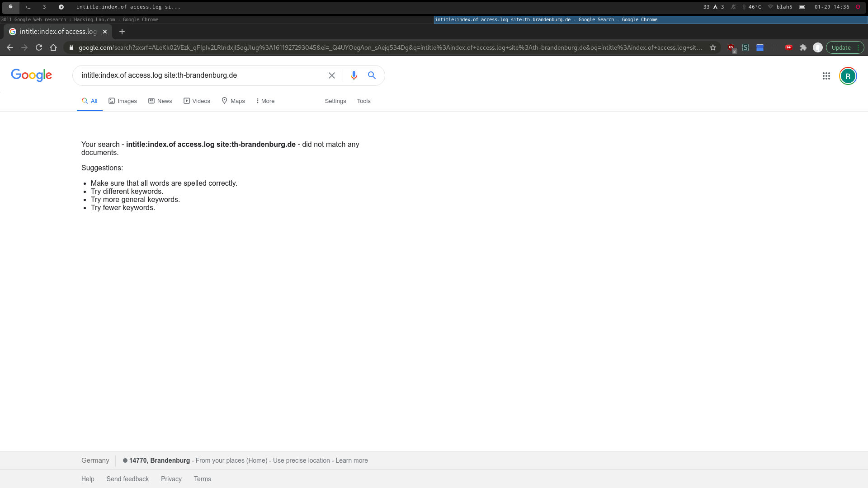Reload the page
The height and width of the screenshot is (488, 868).
pos(39,47)
